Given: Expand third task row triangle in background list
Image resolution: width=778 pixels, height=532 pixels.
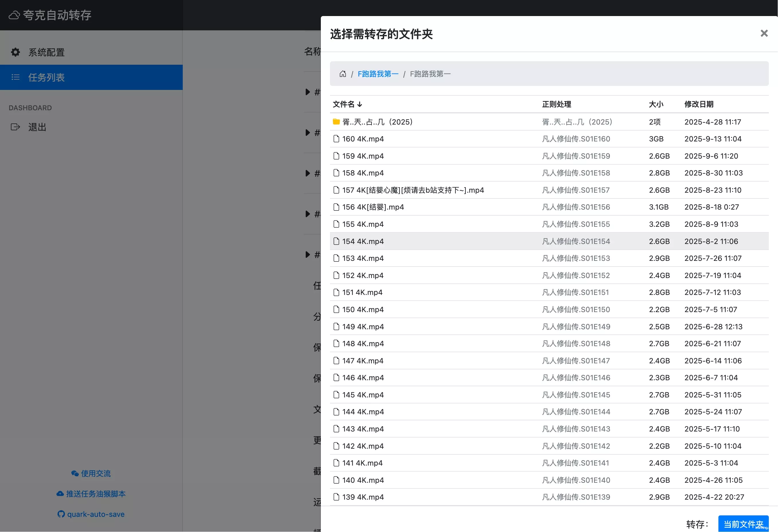Looking at the screenshot, I should [307, 173].
